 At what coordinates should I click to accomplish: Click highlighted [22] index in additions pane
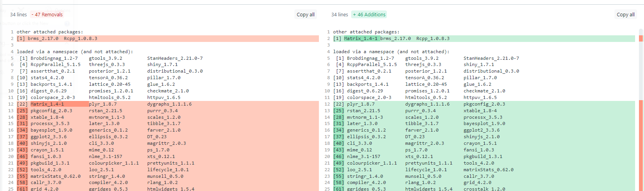pyautogui.click(x=338, y=104)
